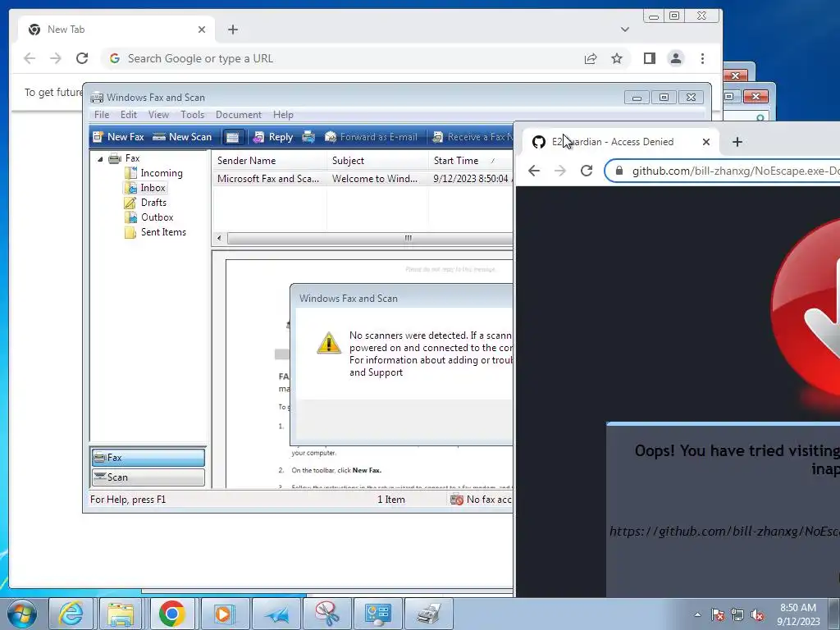This screenshot has width=840, height=630.
Task: Show hidden system tray icons arrow
Action: 697,614
